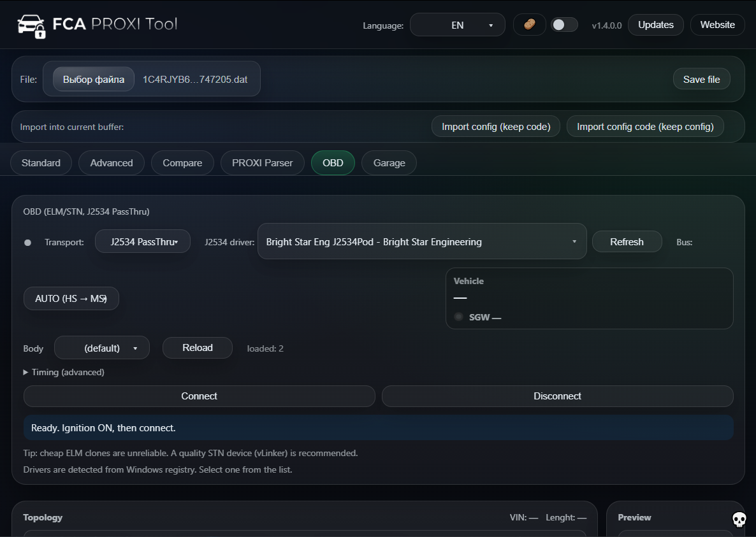Click Refresh to rescan J2534 drivers

[x=627, y=241]
